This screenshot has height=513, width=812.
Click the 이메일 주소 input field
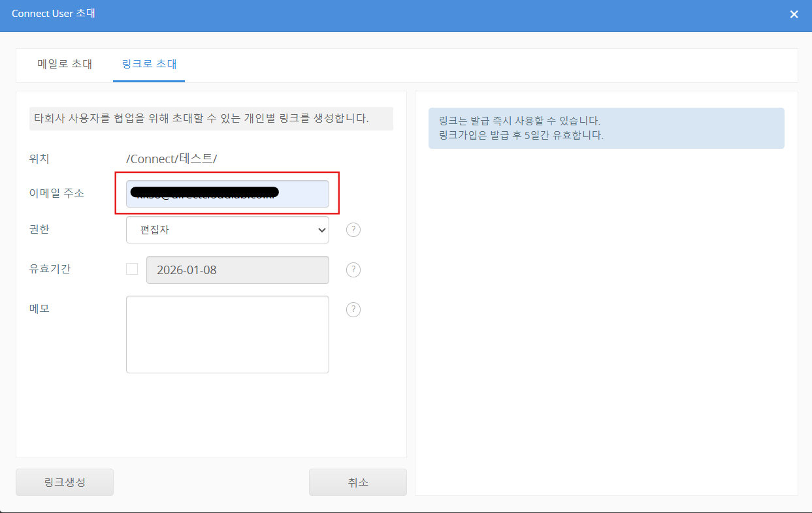coord(227,194)
